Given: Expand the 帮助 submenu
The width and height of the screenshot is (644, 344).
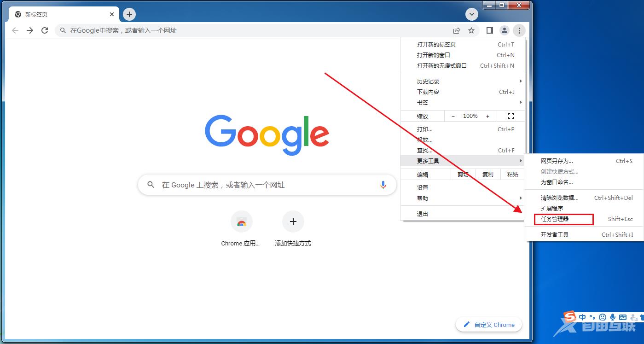Looking at the screenshot, I should click(462, 198).
